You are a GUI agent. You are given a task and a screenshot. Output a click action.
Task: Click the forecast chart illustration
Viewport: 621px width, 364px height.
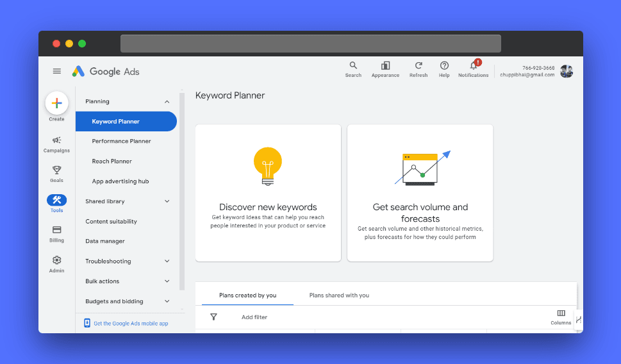tap(422, 168)
